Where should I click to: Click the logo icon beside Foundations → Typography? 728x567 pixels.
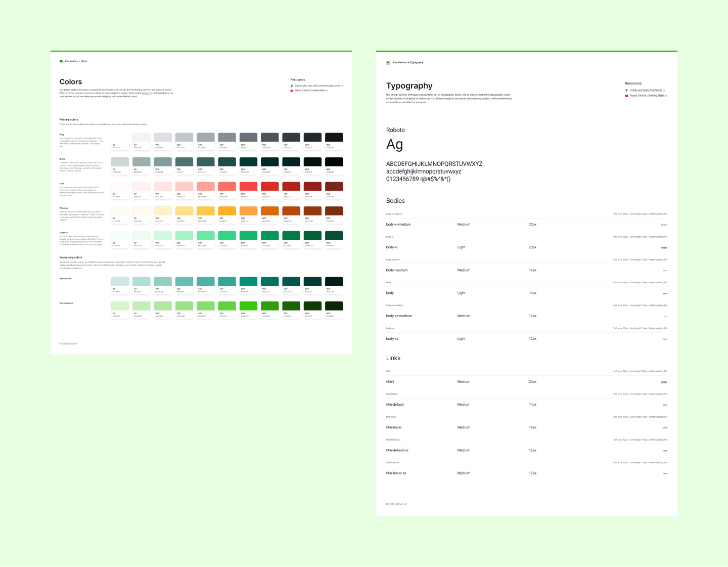click(388, 63)
